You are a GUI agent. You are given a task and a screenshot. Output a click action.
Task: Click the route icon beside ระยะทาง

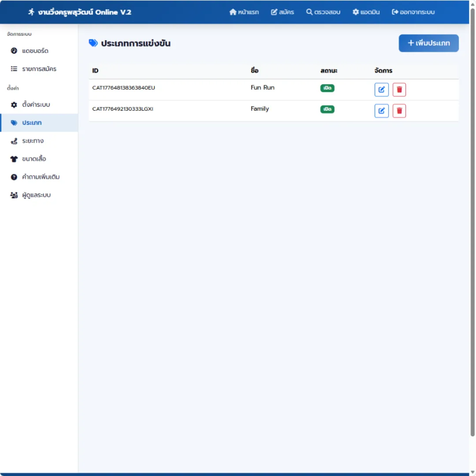click(14, 141)
